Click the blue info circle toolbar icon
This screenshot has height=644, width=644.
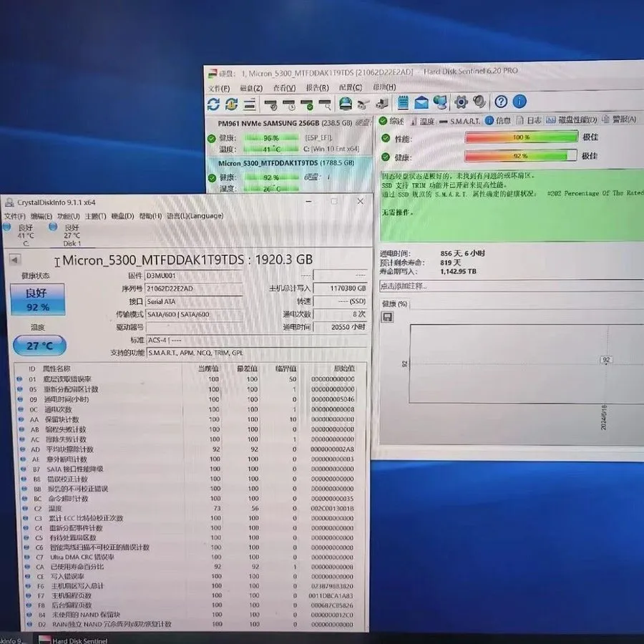[x=519, y=101]
